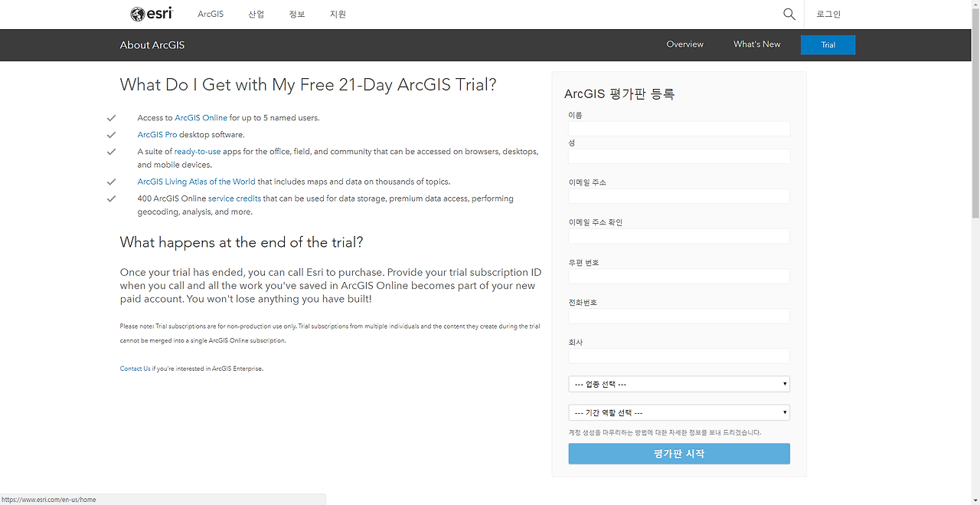
Task: Focus the 전화번호 input field
Action: [679, 316]
